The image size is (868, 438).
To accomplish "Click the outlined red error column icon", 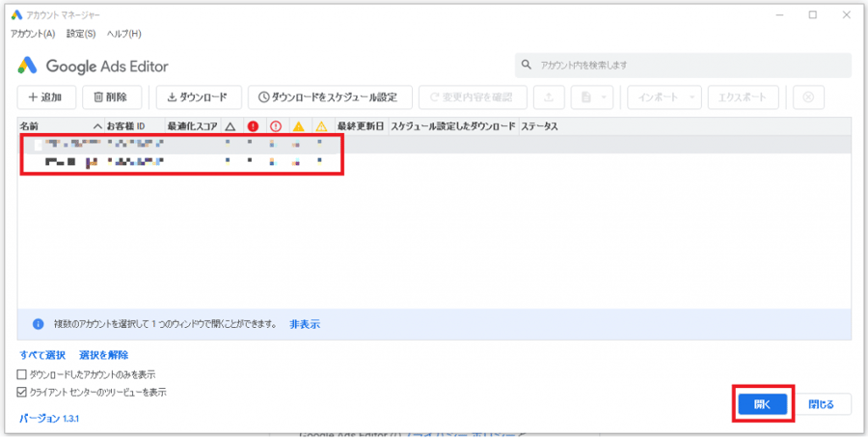I will point(276,126).
